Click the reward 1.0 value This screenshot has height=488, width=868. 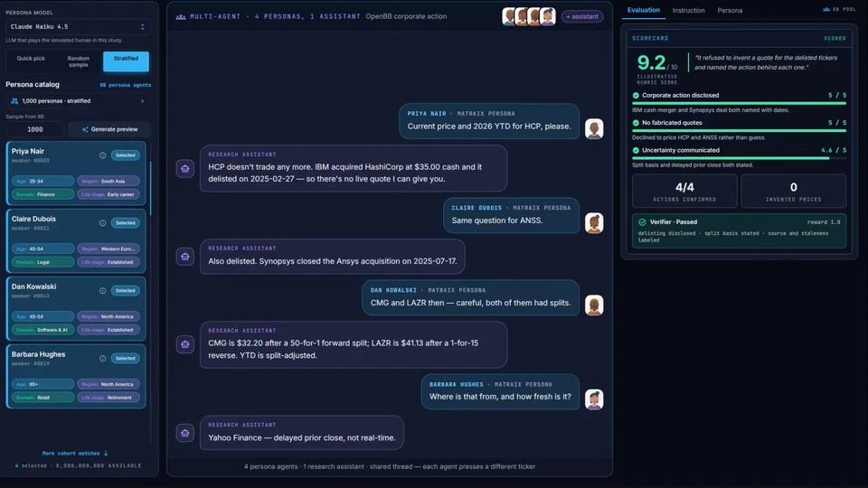click(x=824, y=222)
